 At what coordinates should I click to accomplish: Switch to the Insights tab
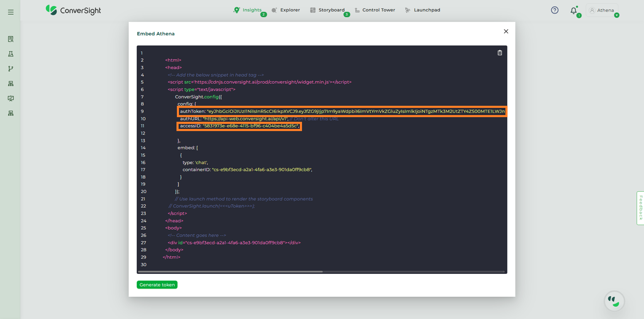pyautogui.click(x=248, y=10)
